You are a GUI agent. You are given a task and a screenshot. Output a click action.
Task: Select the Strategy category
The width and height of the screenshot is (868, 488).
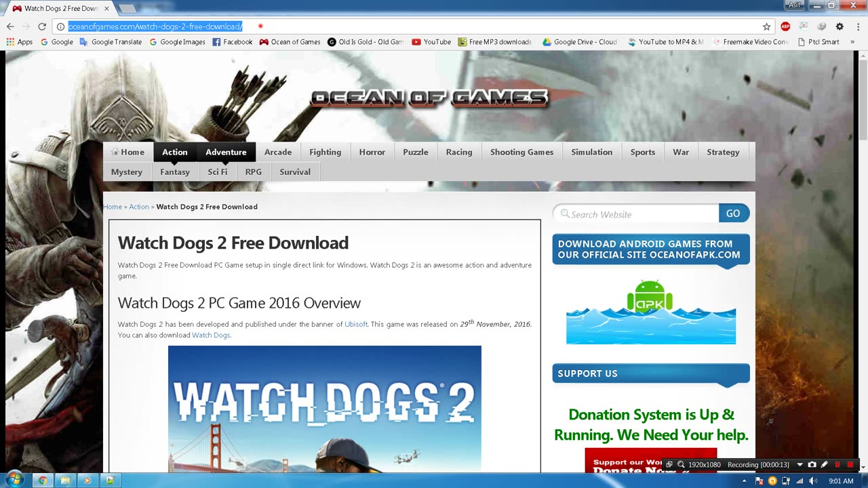pos(724,152)
